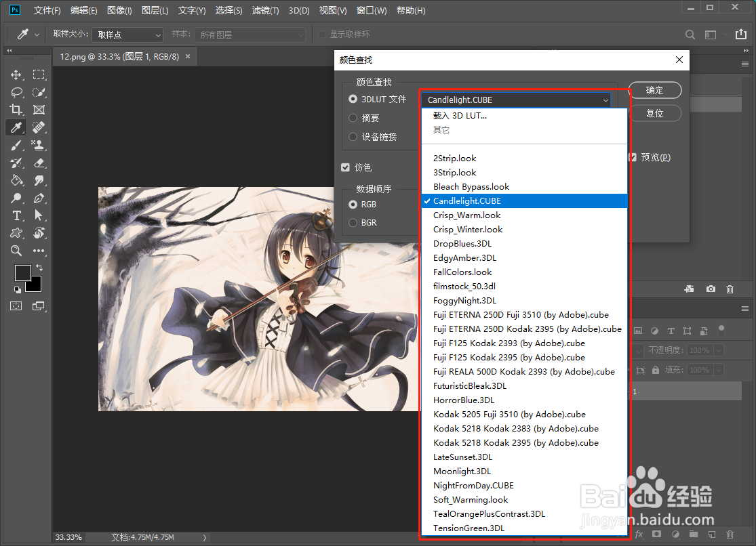756x546 pixels.
Task: Select the Move tool
Action: tap(16, 75)
